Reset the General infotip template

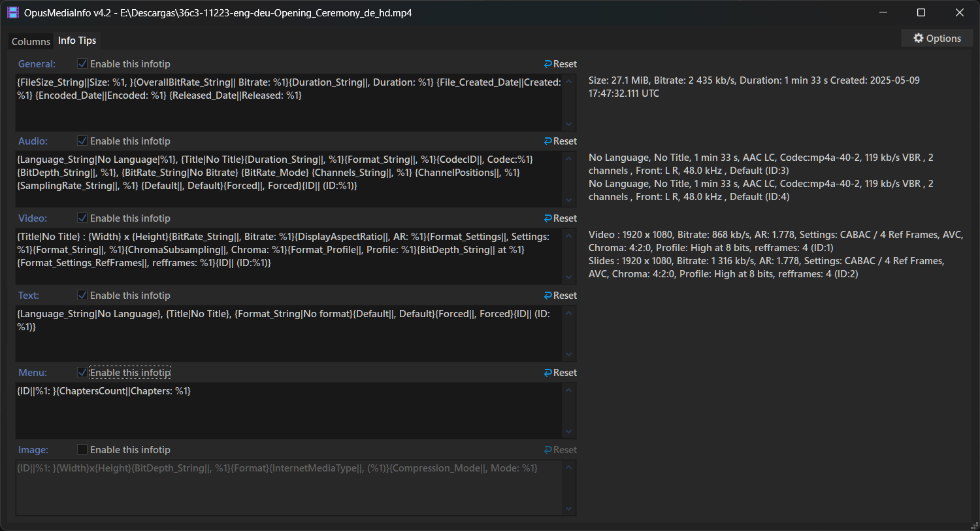point(560,64)
